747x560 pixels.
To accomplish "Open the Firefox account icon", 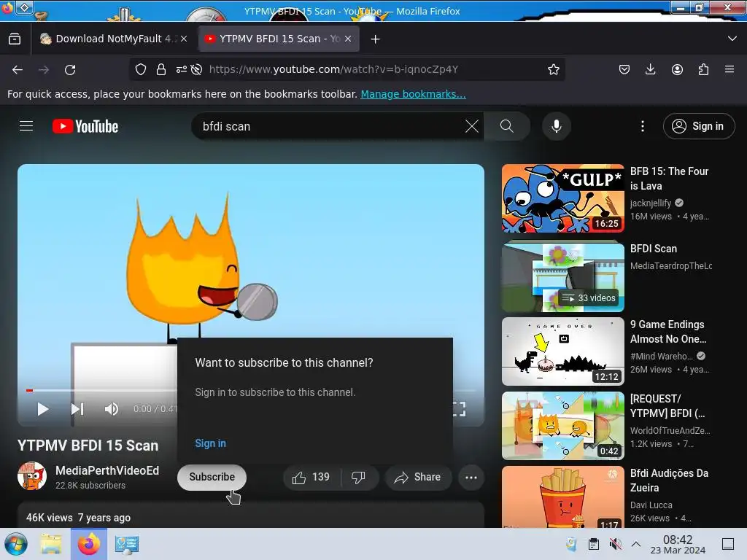I will pos(677,69).
